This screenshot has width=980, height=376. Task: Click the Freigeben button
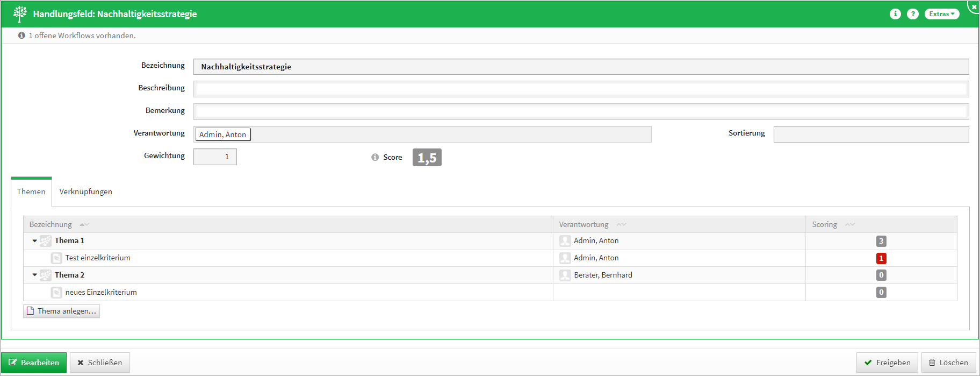click(887, 363)
